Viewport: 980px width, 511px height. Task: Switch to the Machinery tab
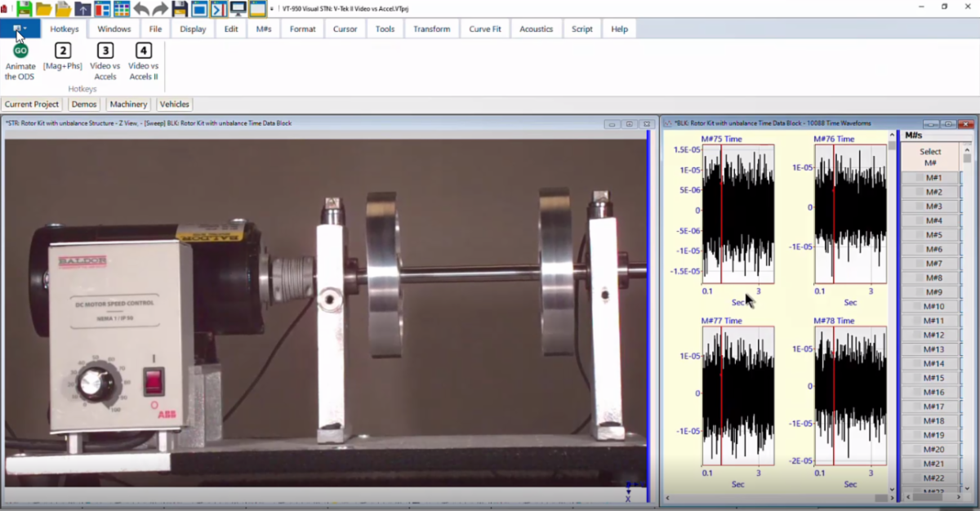coord(127,104)
